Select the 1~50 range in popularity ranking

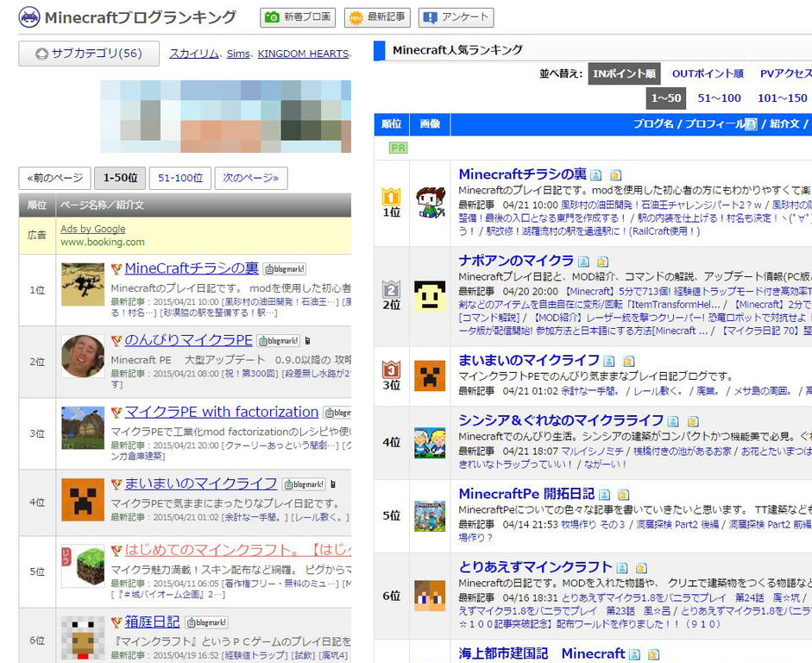[666, 98]
